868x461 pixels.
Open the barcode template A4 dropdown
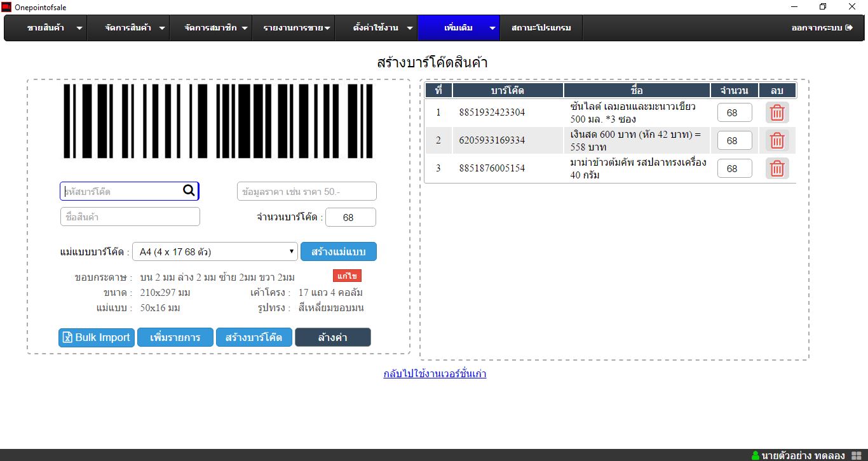point(215,251)
